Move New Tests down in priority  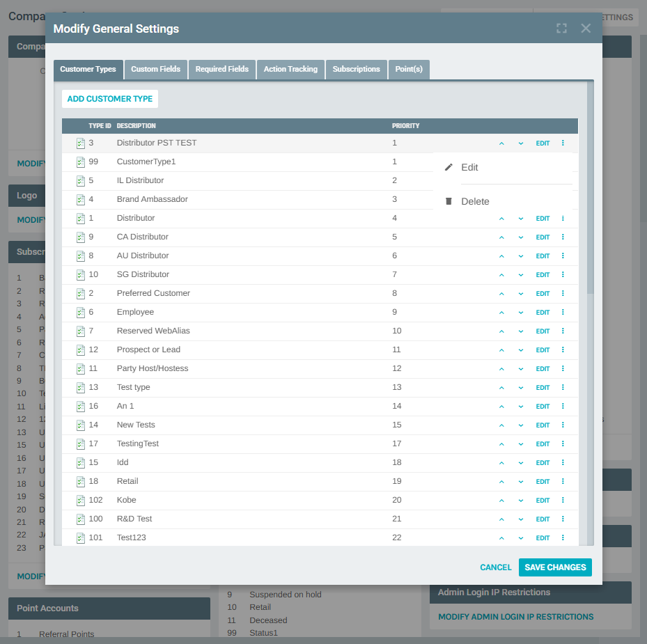click(521, 425)
